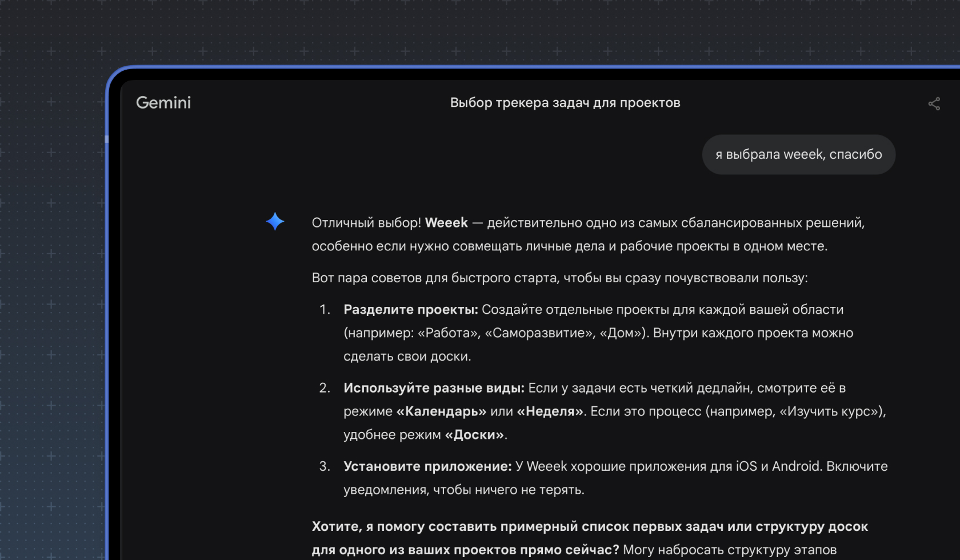Click bold term «Календарь»
The height and width of the screenshot is (560, 960).
[441, 411]
